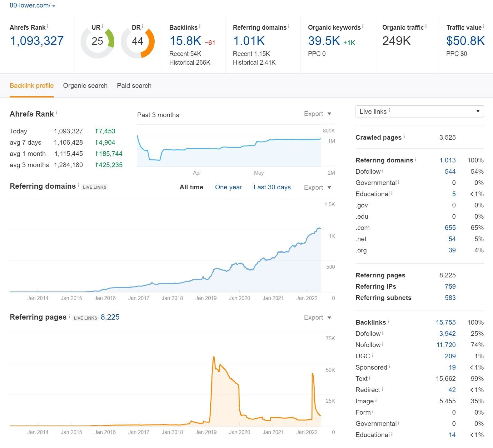The image size is (493, 448).
Task: Open the Paid search tab
Action: 134,86
